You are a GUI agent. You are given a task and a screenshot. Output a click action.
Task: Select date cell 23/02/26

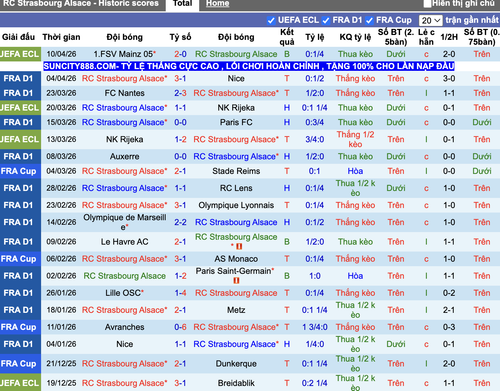[61, 205]
